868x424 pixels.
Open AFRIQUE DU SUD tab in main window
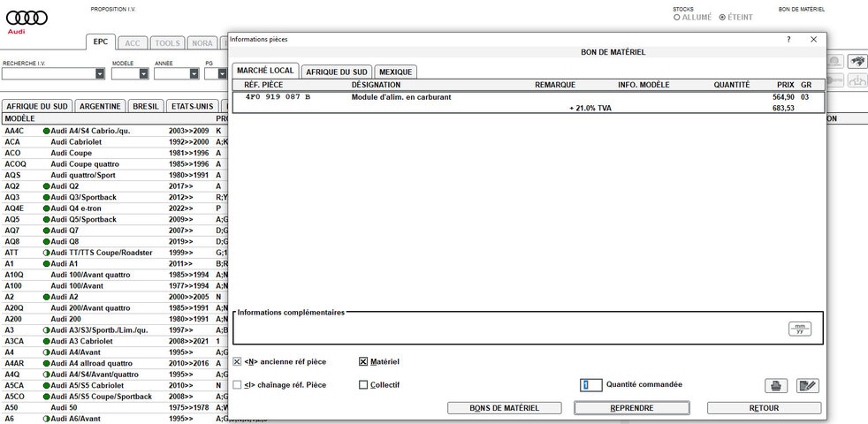(x=37, y=106)
